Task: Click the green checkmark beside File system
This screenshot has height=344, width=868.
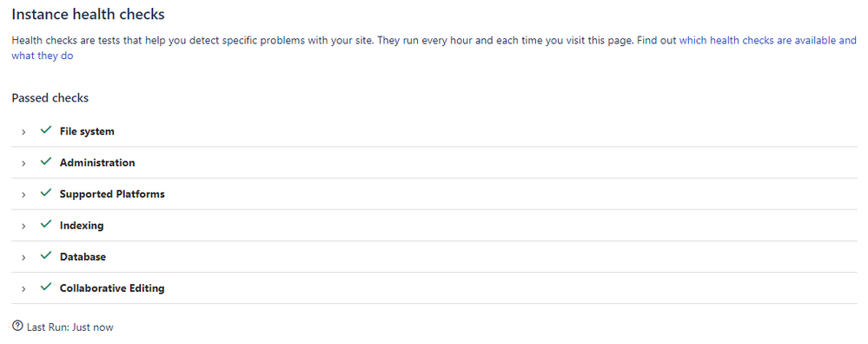Action: click(x=46, y=131)
